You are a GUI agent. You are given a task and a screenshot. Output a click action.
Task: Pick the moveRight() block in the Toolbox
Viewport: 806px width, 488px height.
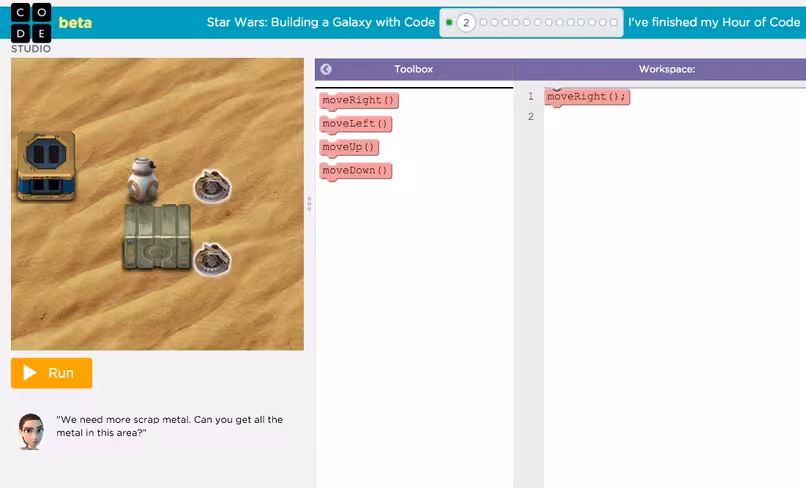pos(358,100)
